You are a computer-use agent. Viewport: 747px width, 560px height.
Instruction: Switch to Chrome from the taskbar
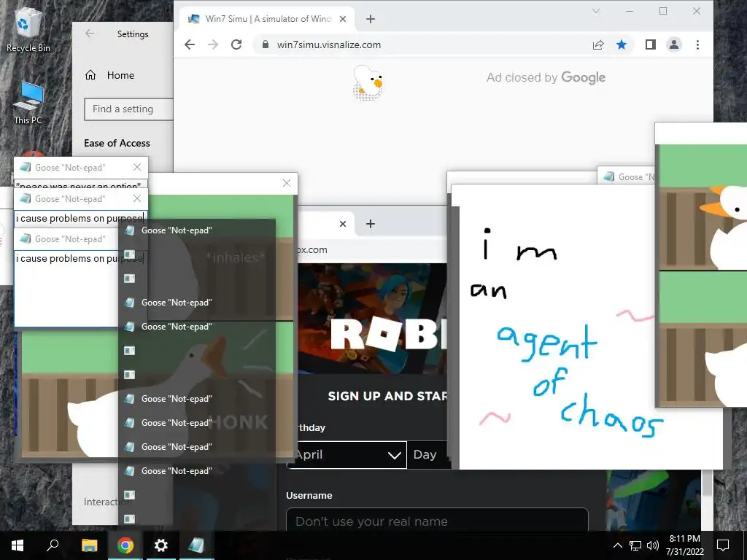(125, 545)
